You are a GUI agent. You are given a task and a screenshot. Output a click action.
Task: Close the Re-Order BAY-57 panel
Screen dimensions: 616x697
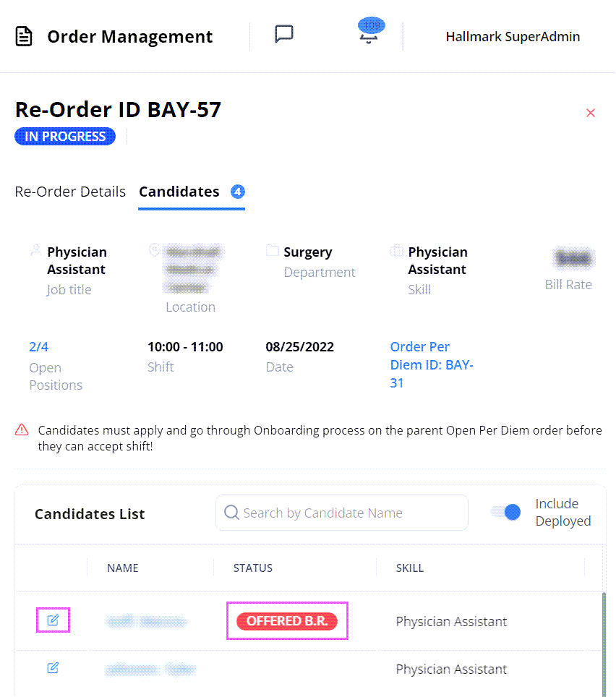pos(590,113)
